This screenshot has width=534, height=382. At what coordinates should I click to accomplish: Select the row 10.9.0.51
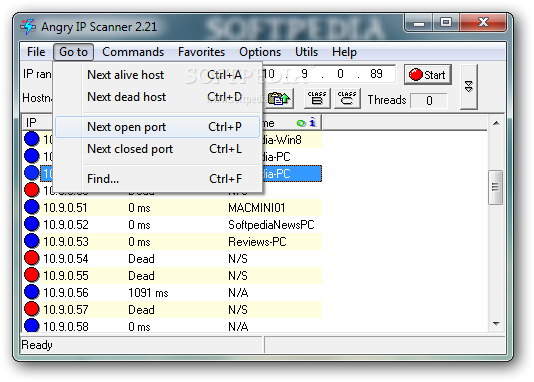pyautogui.click(x=173, y=208)
